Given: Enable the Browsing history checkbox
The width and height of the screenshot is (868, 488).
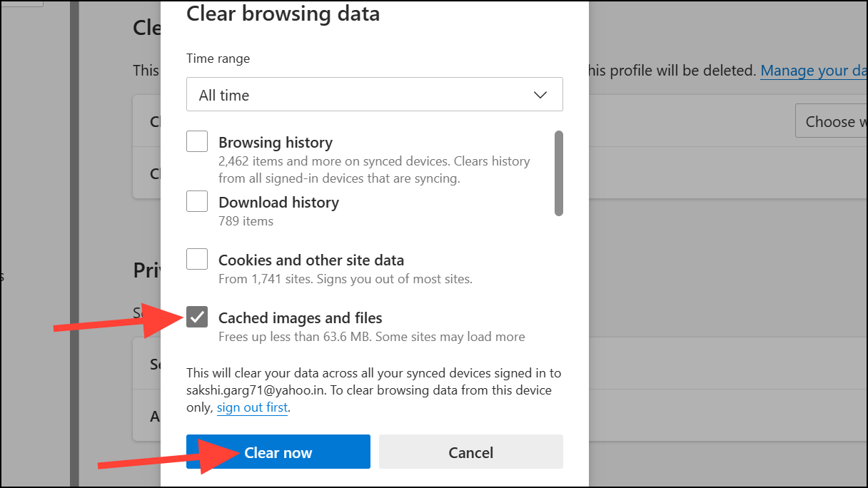Looking at the screenshot, I should pos(196,141).
